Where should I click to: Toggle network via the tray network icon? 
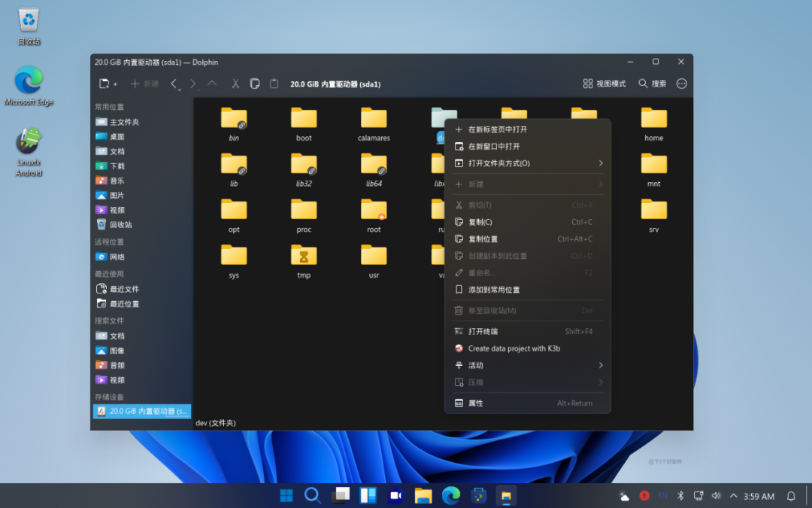[698, 496]
